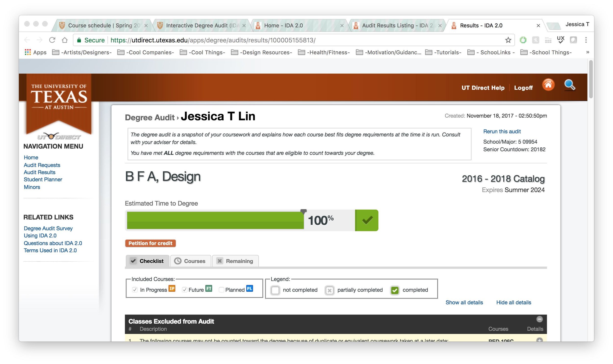Reload the page with the refresh icon
This screenshot has width=613, height=364.
[52, 40]
